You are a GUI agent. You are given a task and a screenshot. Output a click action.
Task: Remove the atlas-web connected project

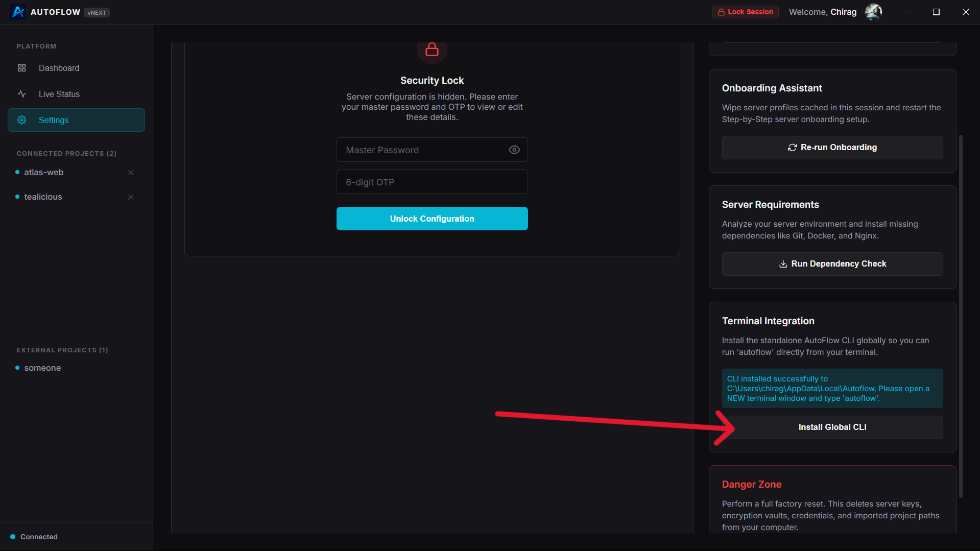pyautogui.click(x=131, y=173)
